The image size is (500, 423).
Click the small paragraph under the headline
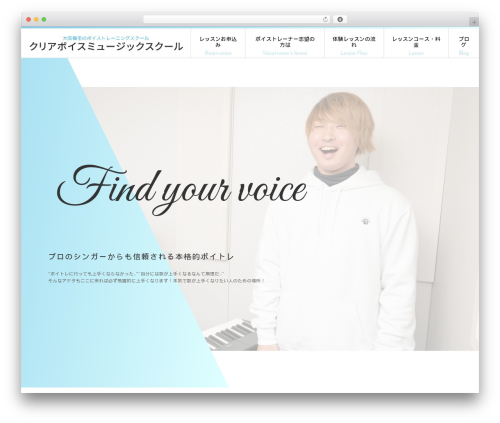tap(157, 277)
